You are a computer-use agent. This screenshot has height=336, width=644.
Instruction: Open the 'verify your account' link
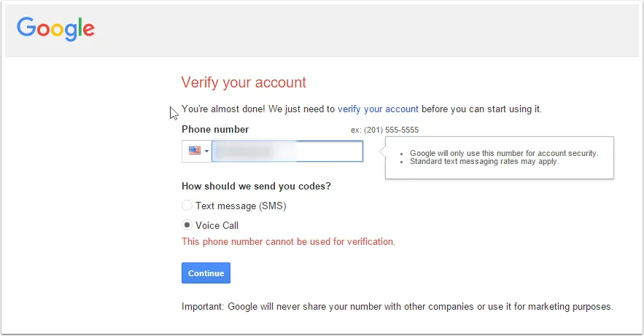[x=378, y=109]
